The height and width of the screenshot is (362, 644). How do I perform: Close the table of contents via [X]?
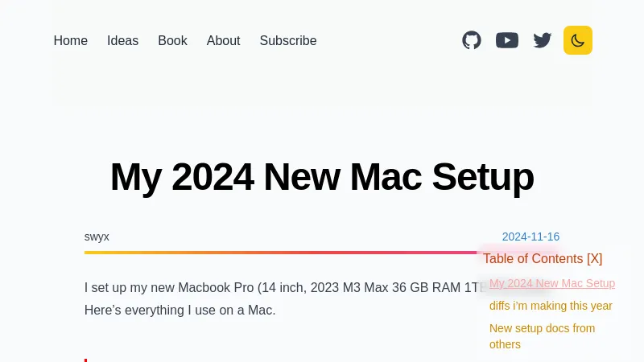(594, 258)
